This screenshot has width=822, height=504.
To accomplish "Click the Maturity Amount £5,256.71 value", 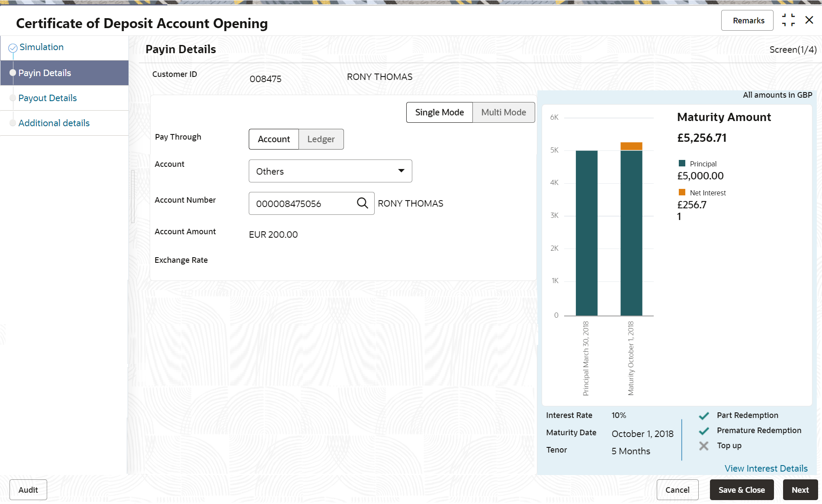I will pyautogui.click(x=702, y=138).
